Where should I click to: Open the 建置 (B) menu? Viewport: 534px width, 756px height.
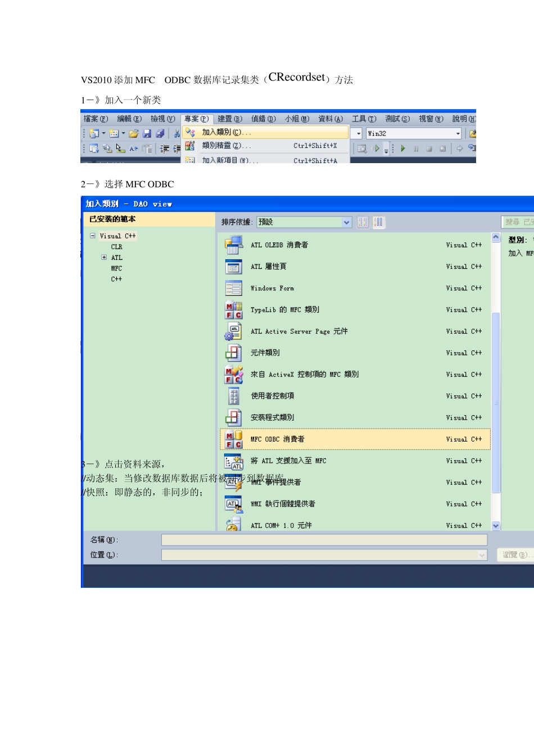(229, 119)
